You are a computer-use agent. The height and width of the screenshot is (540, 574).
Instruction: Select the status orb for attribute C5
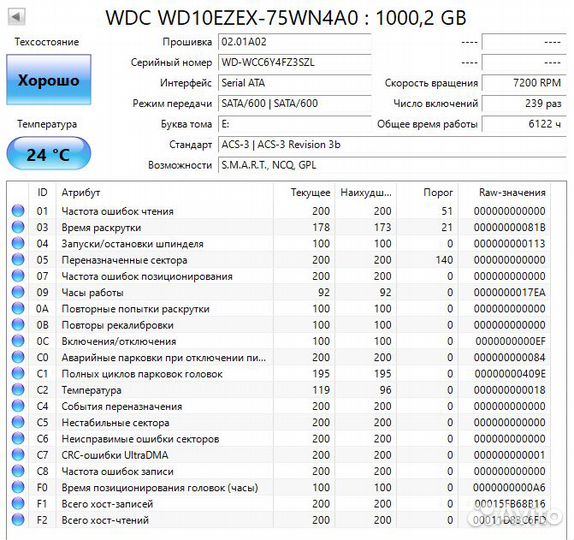18,422
